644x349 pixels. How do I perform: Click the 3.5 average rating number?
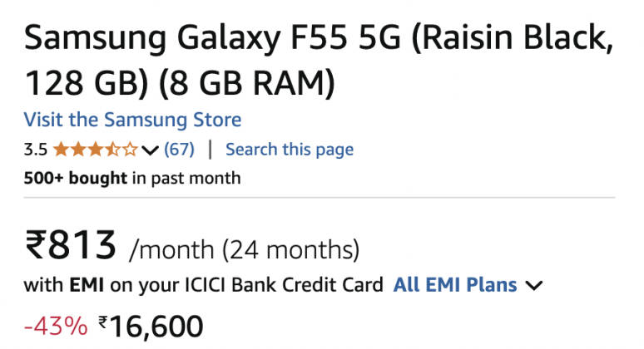point(35,150)
